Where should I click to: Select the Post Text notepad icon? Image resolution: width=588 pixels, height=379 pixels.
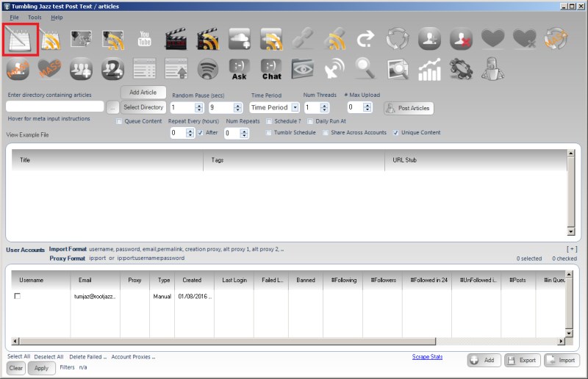(x=21, y=40)
